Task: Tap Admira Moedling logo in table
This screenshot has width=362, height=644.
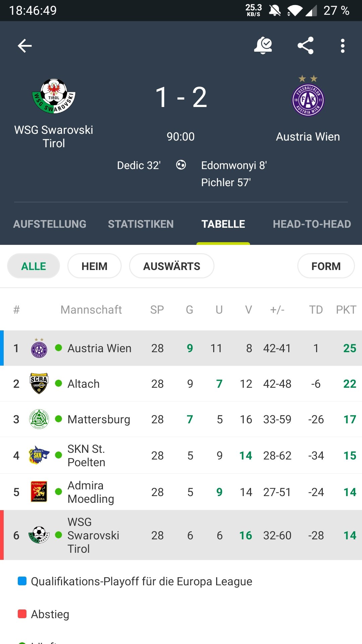Action: coord(39,491)
